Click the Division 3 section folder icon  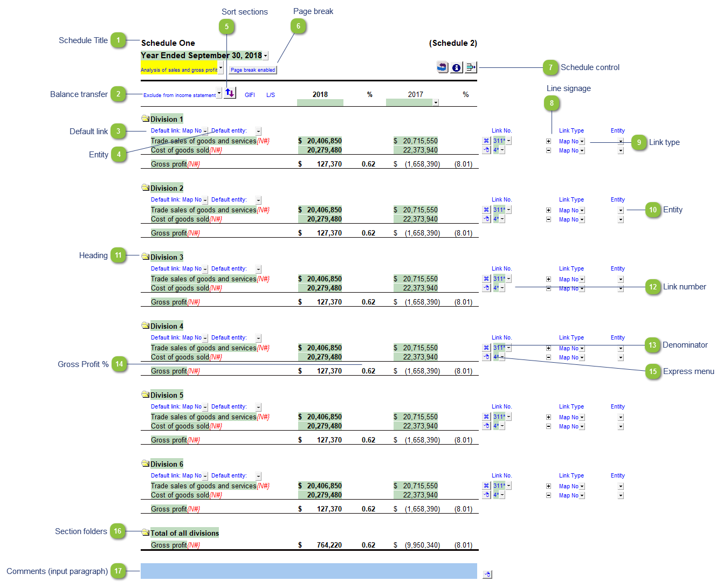(145, 257)
